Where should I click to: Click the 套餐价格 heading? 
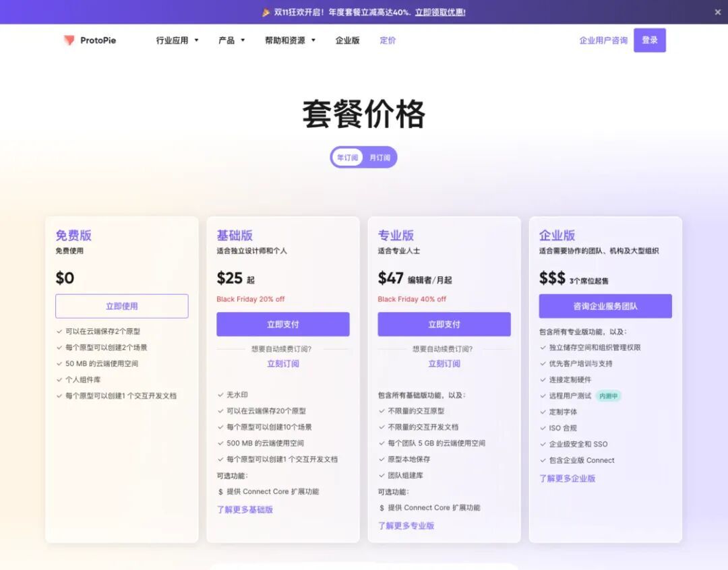tap(363, 114)
